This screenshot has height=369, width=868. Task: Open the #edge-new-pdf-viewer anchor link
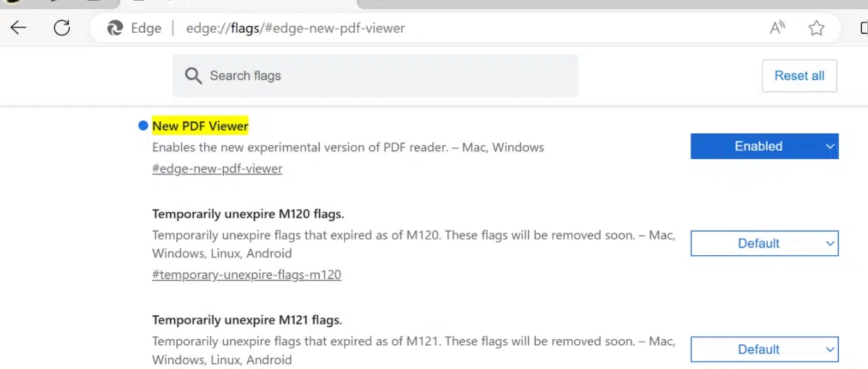[x=217, y=169]
